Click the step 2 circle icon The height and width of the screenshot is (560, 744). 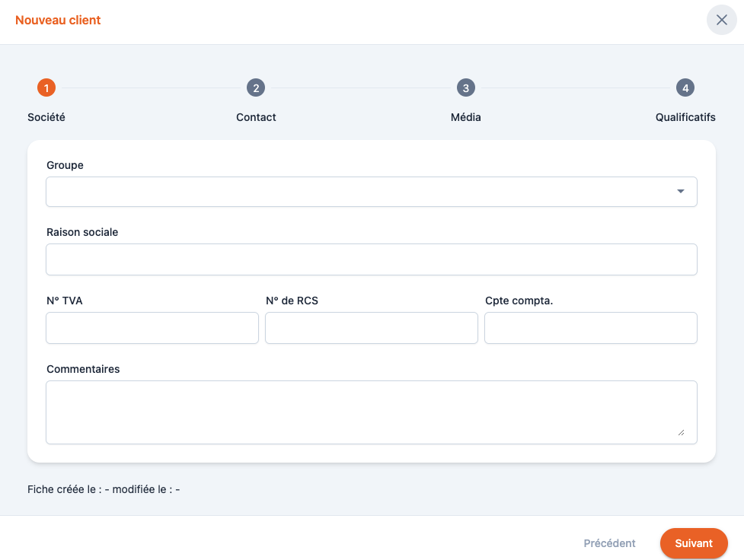[256, 88]
